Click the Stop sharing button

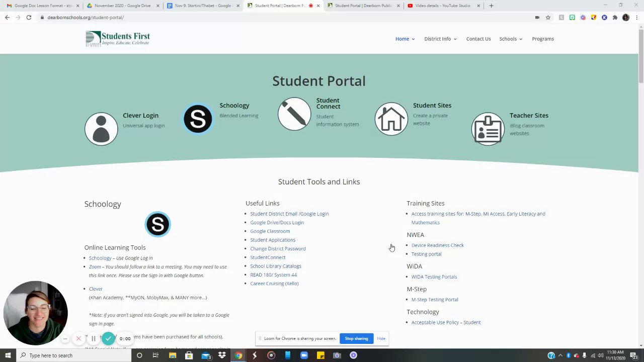[x=356, y=338]
